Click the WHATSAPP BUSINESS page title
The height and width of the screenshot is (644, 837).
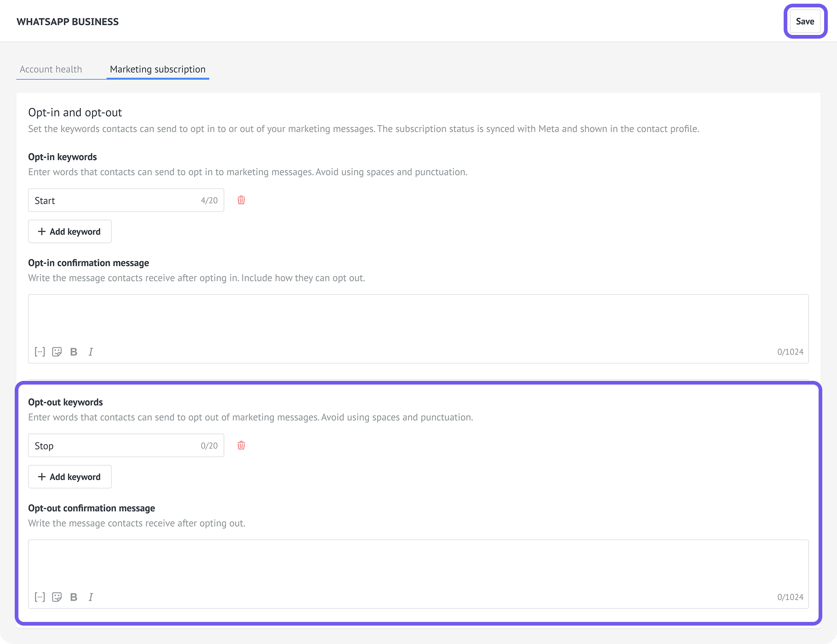(68, 22)
